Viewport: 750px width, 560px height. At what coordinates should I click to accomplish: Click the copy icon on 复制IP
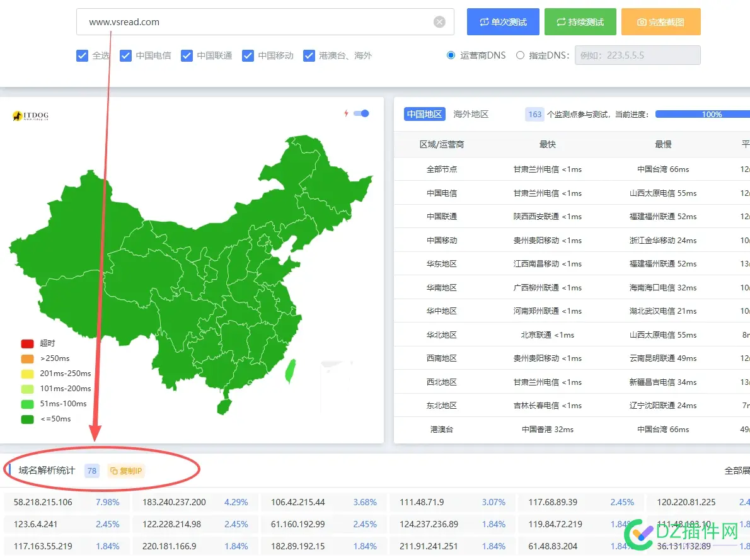coord(114,471)
